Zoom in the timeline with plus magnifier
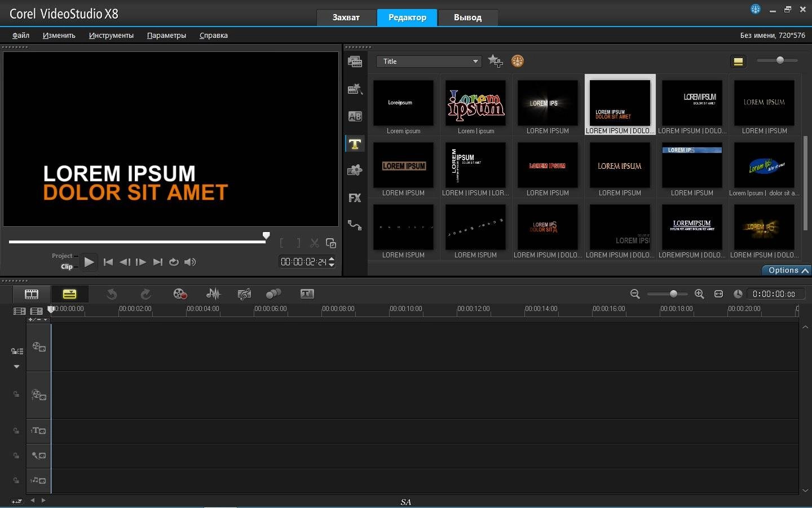Viewport: 812px width, 508px height. (x=699, y=294)
